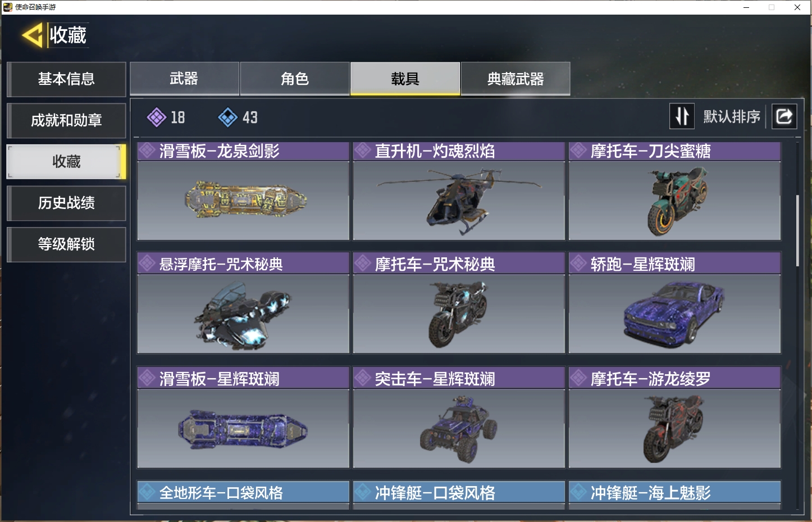812x522 pixels.
Task: Switch to the 武器 tab
Action: coord(184,79)
